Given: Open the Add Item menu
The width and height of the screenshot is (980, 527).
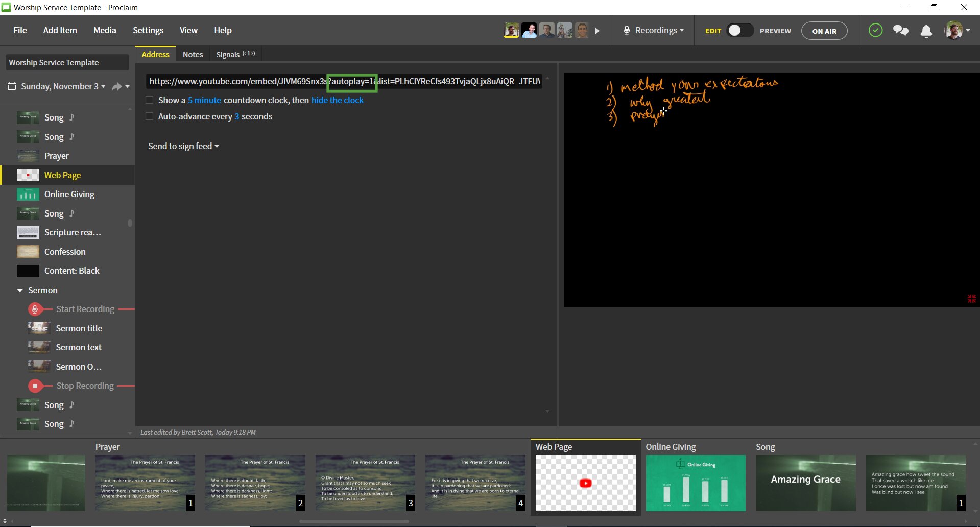Looking at the screenshot, I should [x=60, y=31].
